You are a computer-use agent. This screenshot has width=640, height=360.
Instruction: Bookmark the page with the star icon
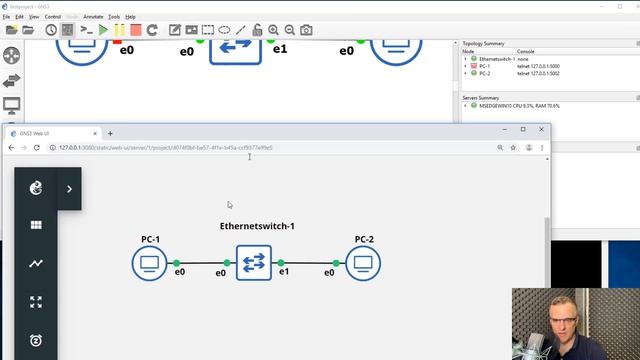coord(513,148)
